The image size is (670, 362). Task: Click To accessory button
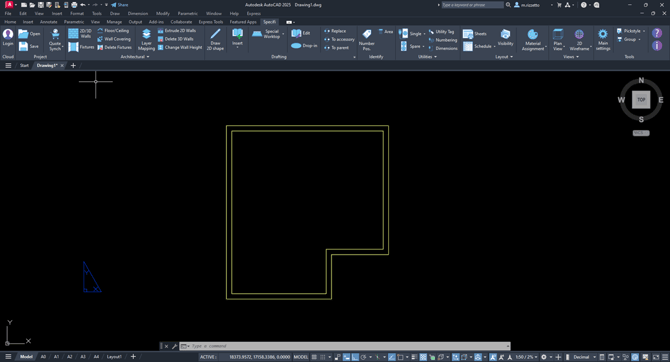coord(339,39)
